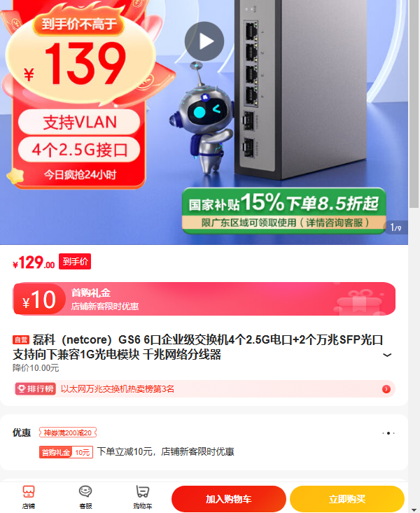Image resolution: width=420 pixels, height=513 pixels.
Task: Click the 到手价 price tag
Action: coord(75,262)
